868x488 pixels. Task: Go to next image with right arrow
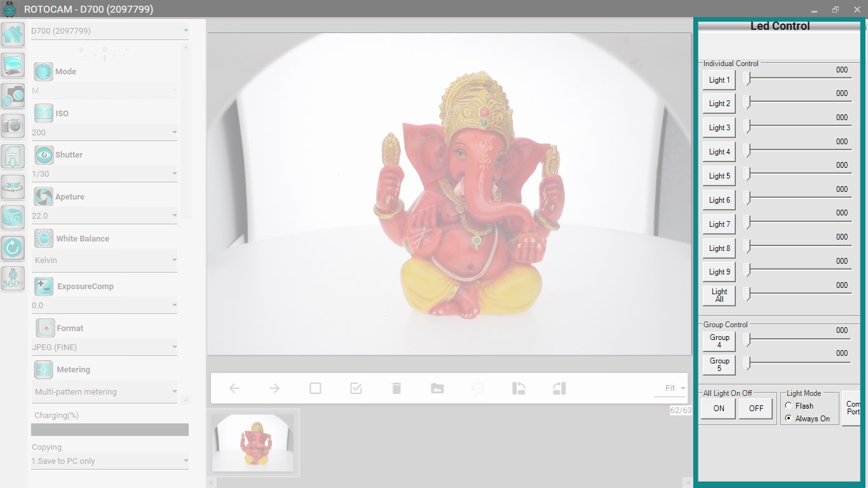point(275,388)
